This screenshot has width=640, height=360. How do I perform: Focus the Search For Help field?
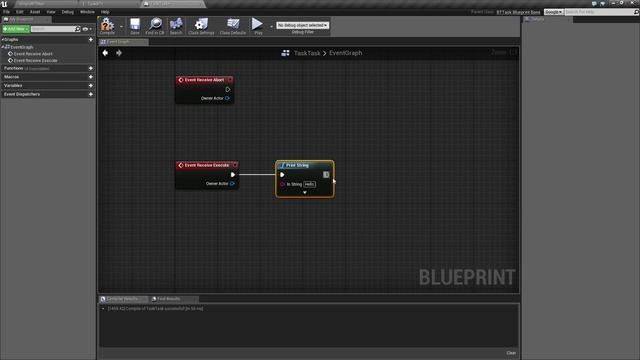(600, 12)
